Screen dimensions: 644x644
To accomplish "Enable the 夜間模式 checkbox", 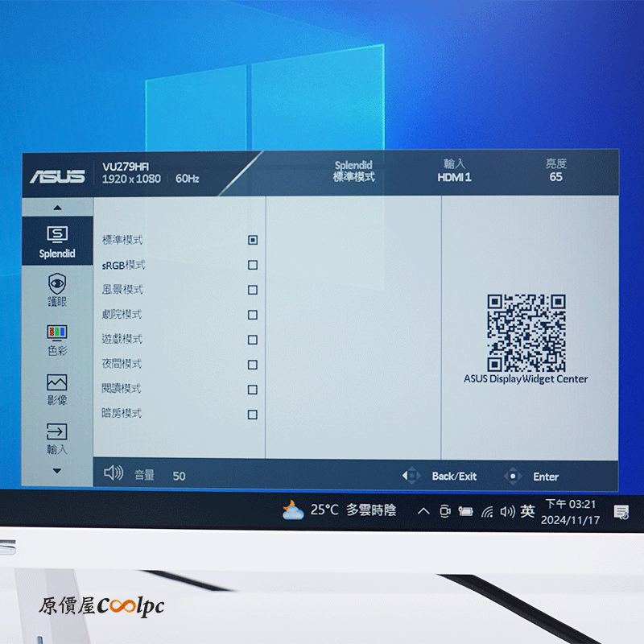I will [x=253, y=365].
